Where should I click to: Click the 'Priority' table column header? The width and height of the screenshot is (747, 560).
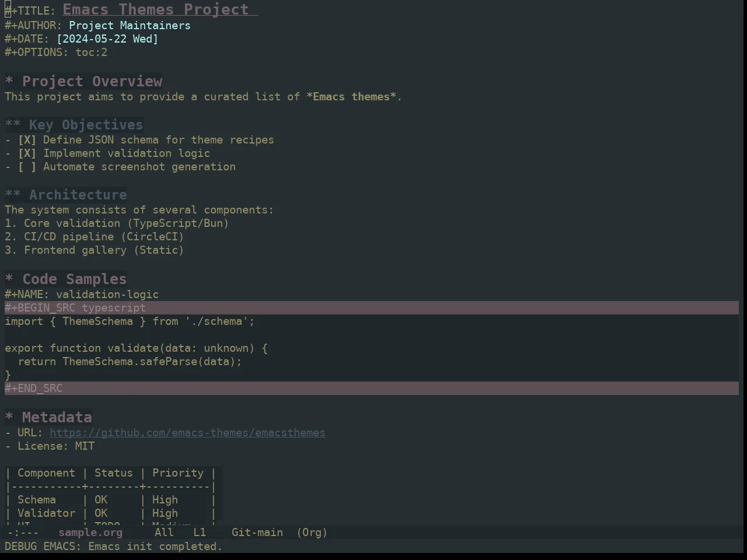pos(178,473)
